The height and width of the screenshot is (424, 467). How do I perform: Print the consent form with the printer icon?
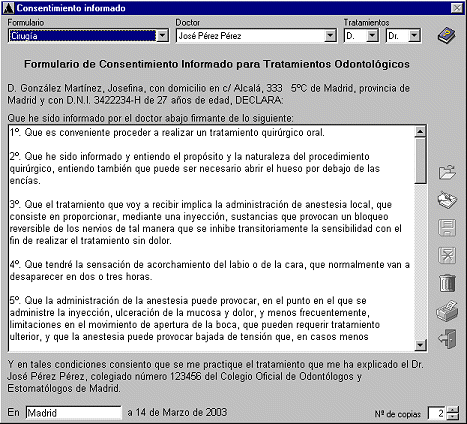click(x=447, y=311)
